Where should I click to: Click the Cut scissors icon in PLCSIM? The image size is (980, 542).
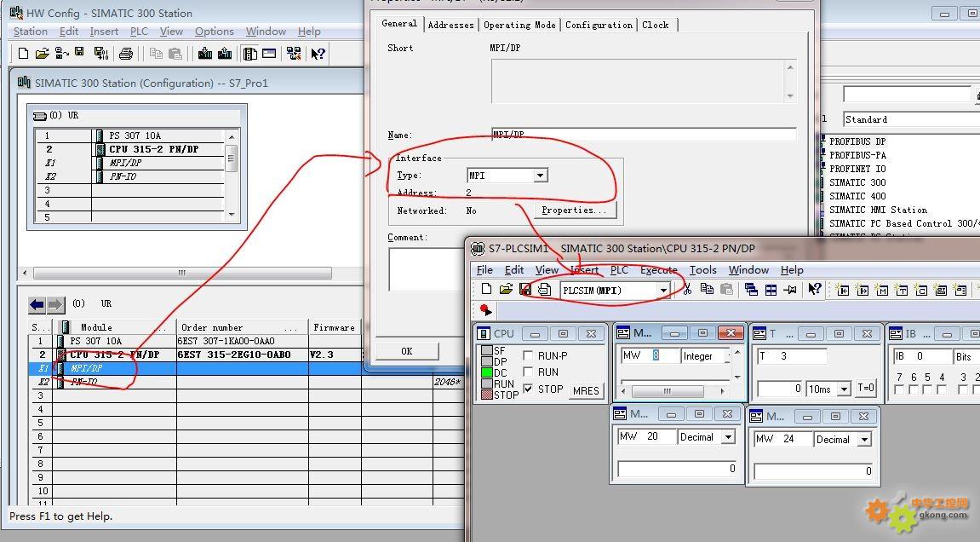[x=687, y=289]
